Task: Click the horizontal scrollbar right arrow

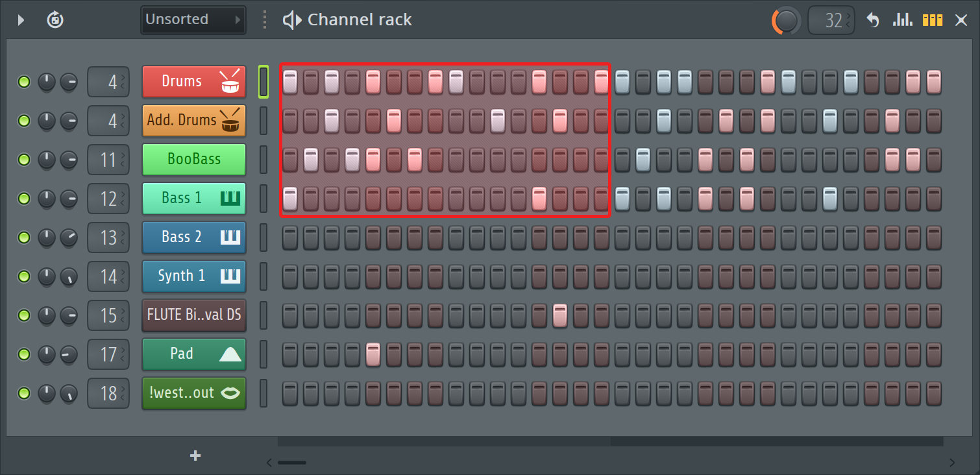Action: (952, 463)
